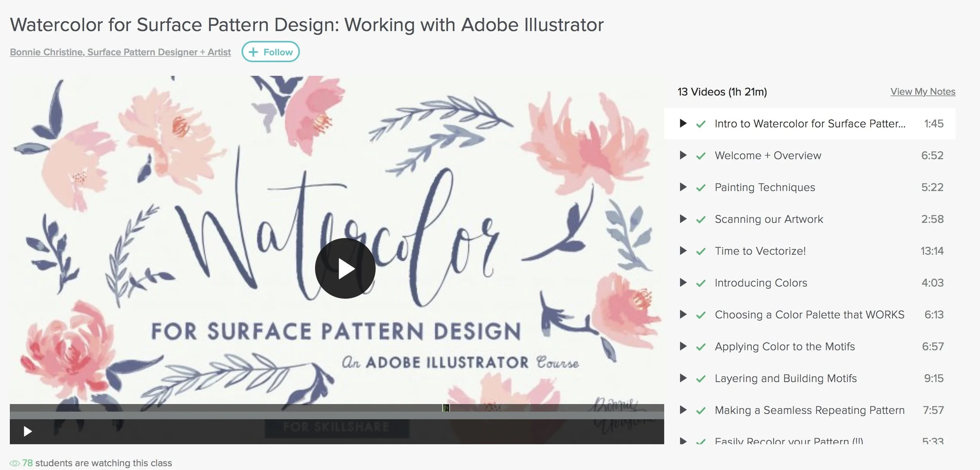The height and width of the screenshot is (470, 980).
Task: Play icon for Choosing a Color Palette lesson
Action: pos(683,314)
